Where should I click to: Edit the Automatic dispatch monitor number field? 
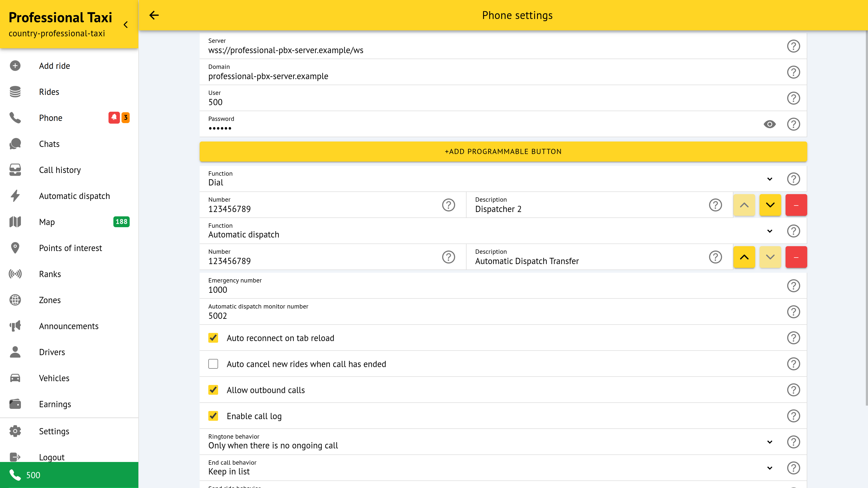tap(472, 316)
